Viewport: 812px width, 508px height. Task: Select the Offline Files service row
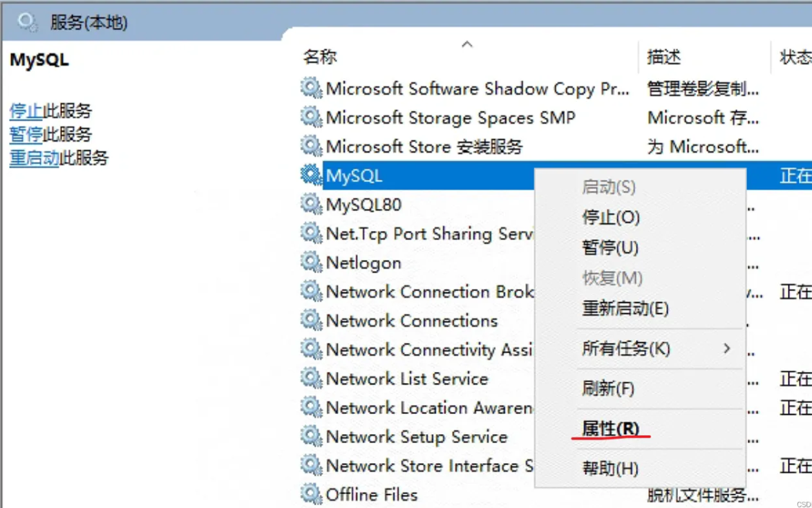point(372,495)
